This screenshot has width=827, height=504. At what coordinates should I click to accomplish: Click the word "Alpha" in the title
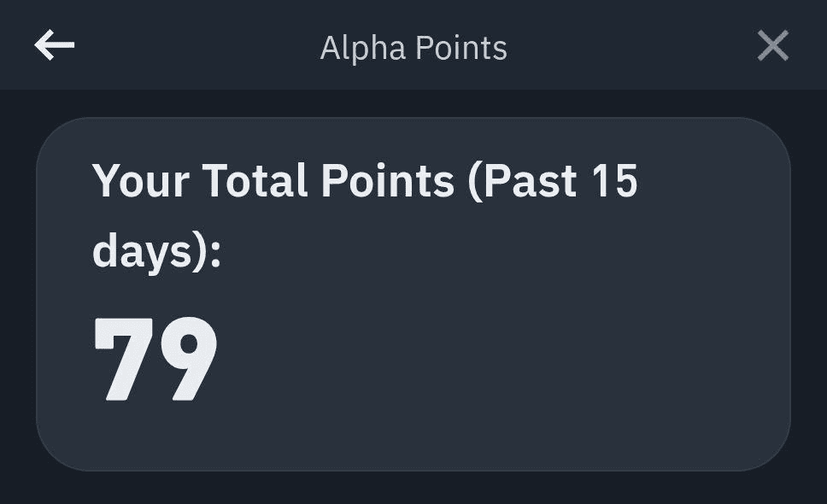click(x=363, y=48)
